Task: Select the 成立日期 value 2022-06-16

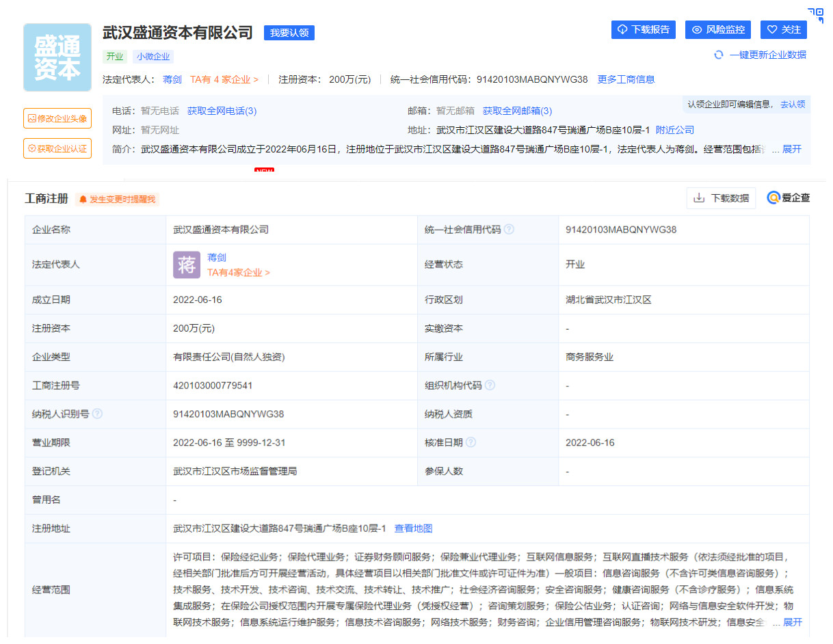Action: coord(198,300)
